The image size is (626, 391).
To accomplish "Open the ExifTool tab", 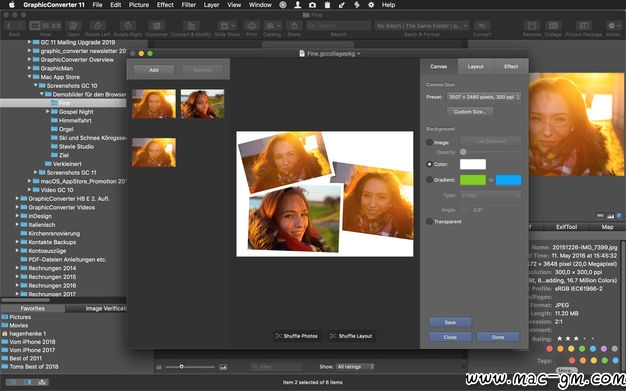I will pyautogui.click(x=567, y=227).
